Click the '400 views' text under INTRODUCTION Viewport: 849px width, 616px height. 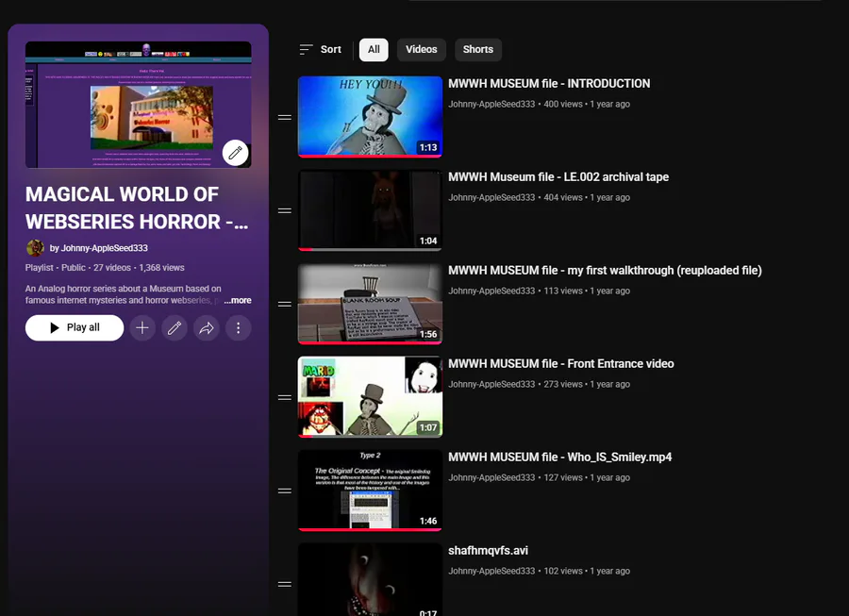(563, 104)
